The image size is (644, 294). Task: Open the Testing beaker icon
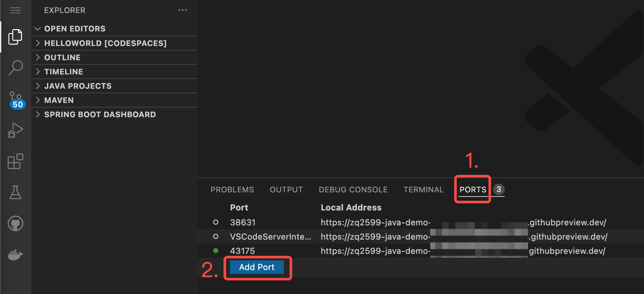(15, 192)
